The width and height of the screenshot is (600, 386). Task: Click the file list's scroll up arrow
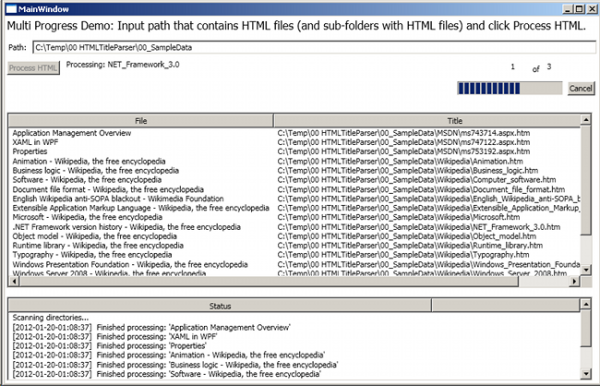(586, 120)
